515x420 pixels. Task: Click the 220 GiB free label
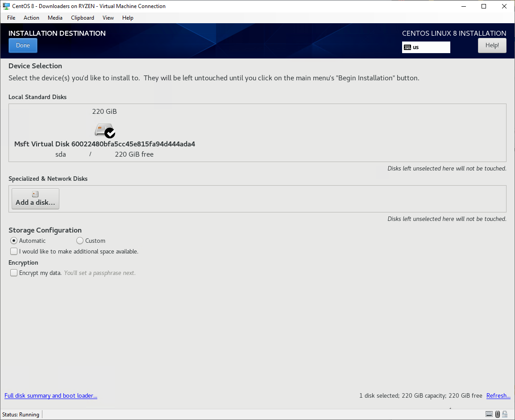pyautogui.click(x=134, y=154)
